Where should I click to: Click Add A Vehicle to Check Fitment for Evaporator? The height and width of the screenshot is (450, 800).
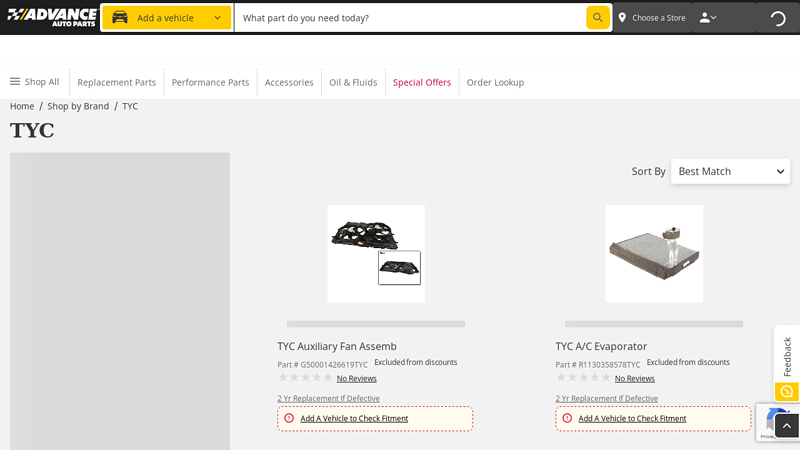pos(632,418)
